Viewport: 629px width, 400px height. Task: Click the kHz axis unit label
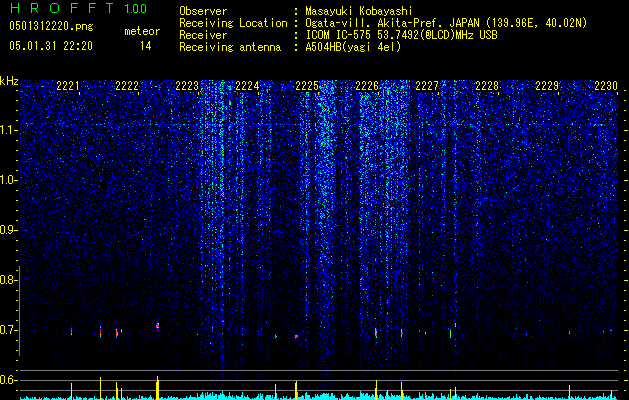coord(9,81)
